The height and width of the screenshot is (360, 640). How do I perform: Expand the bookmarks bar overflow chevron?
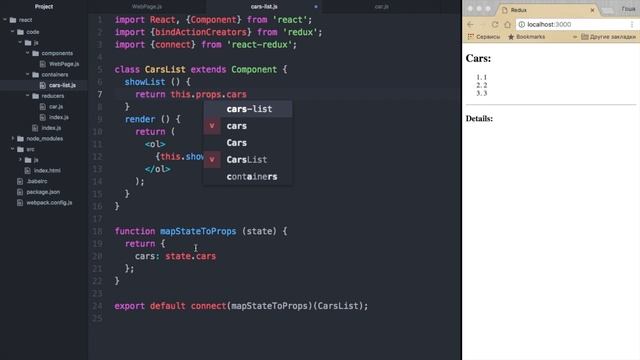tap(575, 37)
